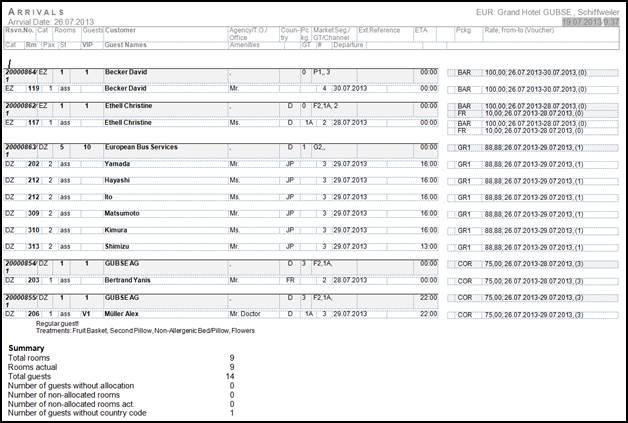Click Number of guests without allocation label
Image resolution: width=628 pixels, height=423 pixels.
(x=71, y=386)
